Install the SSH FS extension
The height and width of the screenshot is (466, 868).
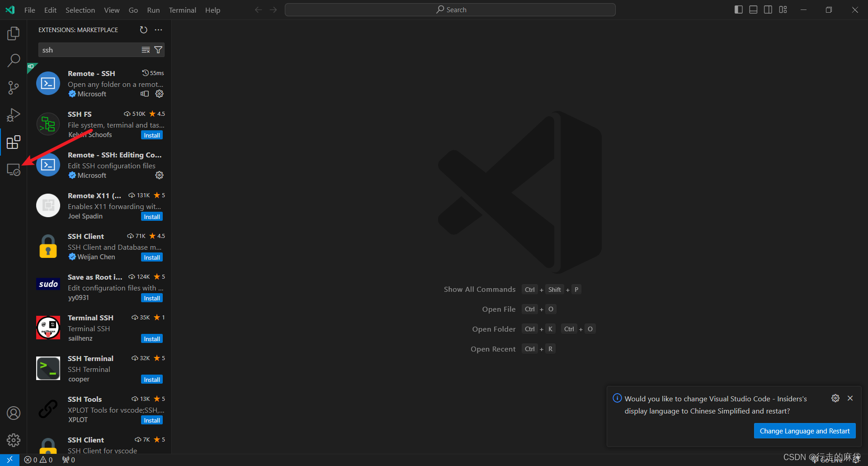152,135
